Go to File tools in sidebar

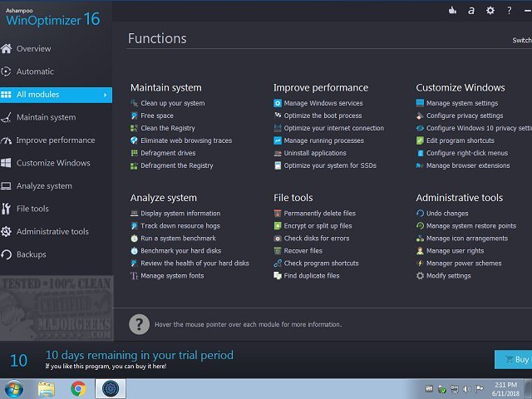pyautogui.click(x=32, y=209)
